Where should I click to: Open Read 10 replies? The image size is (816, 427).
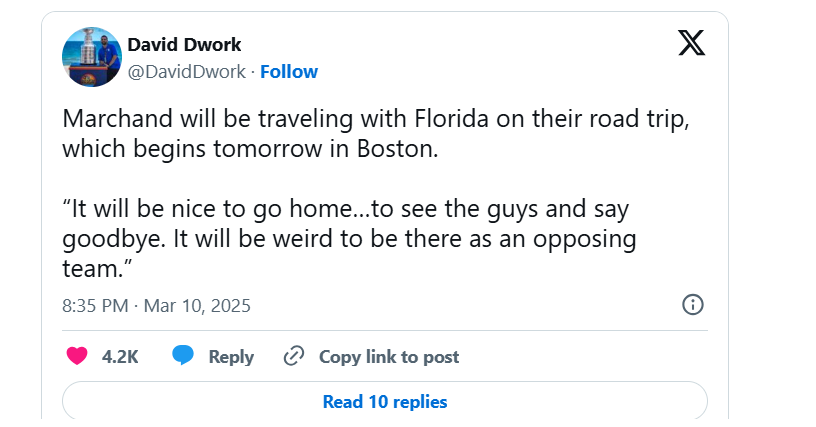(385, 402)
